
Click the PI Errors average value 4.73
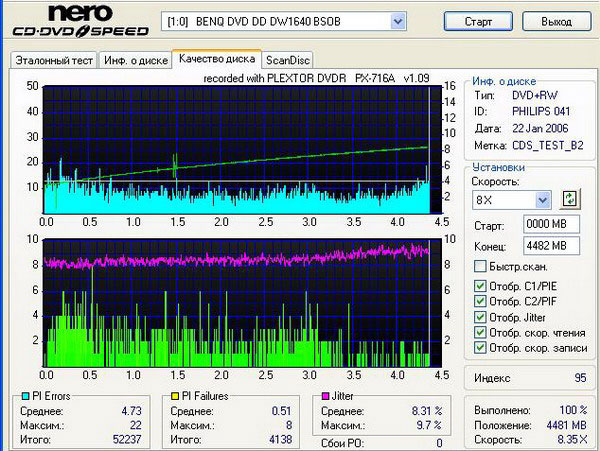point(131,411)
